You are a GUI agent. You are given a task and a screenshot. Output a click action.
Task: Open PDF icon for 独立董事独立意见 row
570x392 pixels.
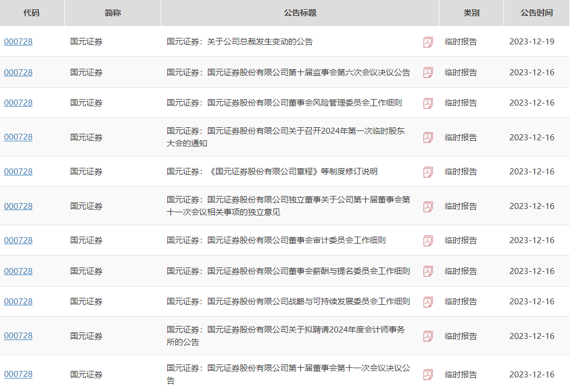pos(428,206)
